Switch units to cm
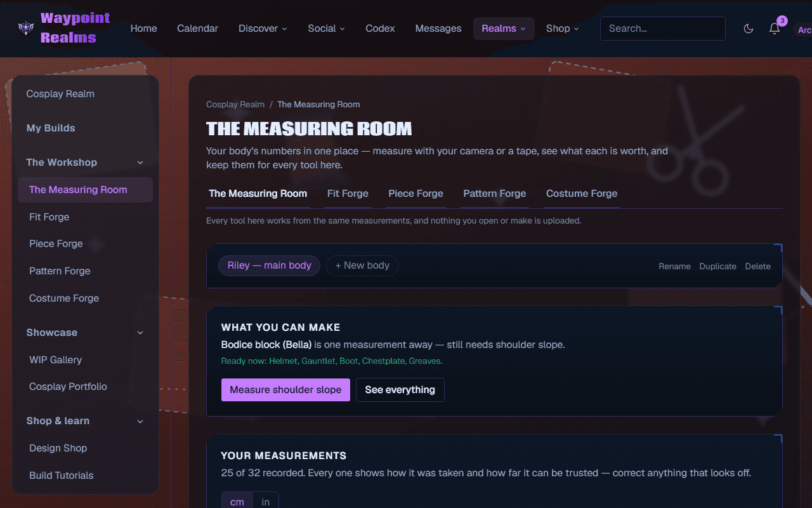Image resolution: width=812 pixels, height=508 pixels. [x=237, y=502]
